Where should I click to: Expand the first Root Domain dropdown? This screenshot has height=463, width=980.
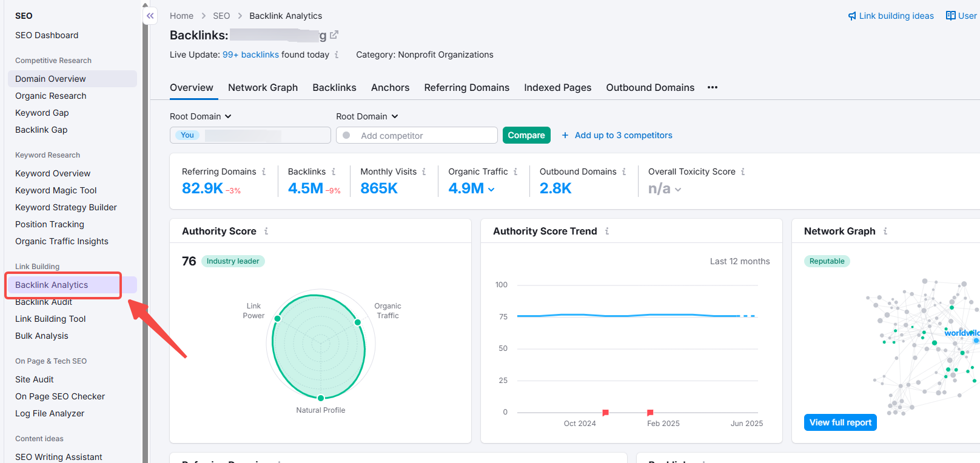coord(201,116)
